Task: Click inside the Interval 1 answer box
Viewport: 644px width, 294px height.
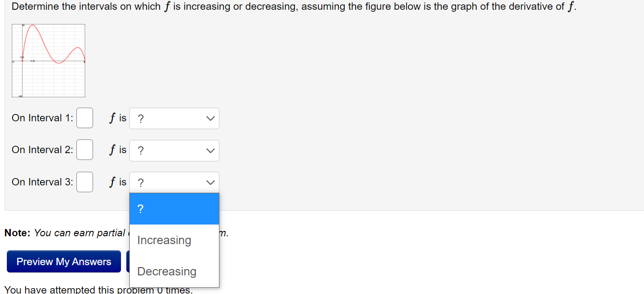Action: click(x=84, y=118)
